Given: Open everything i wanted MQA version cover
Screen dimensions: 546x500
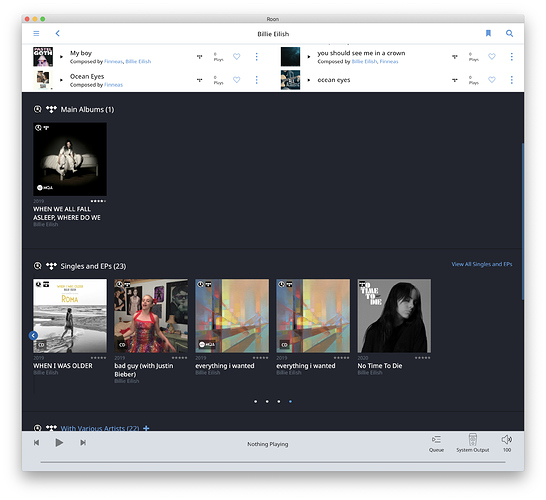Looking at the screenshot, I should (x=232, y=316).
